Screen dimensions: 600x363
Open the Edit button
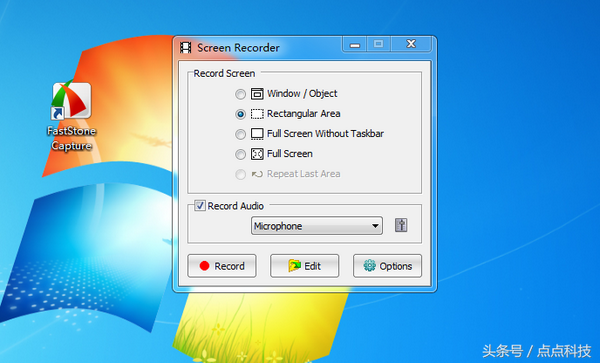pos(305,266)
